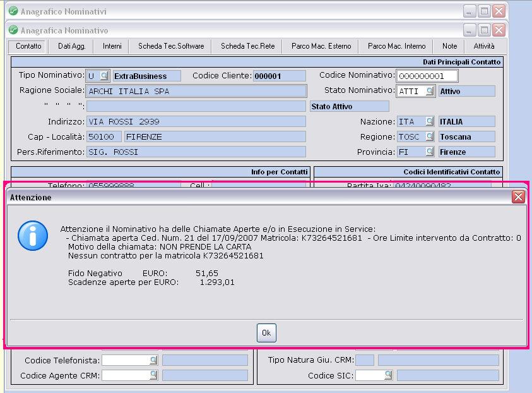Click the Fido Negativo EURO 51,65 line
532x393 pixels.
143,273
